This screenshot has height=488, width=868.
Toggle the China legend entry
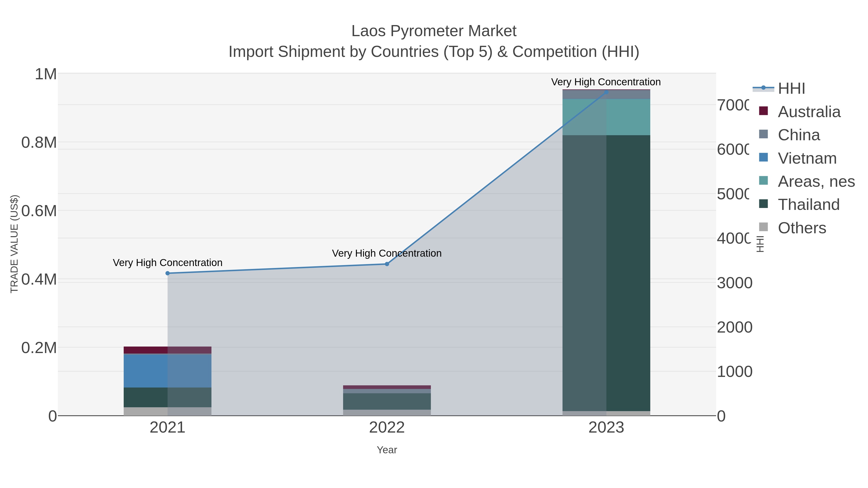coord(789,135)
